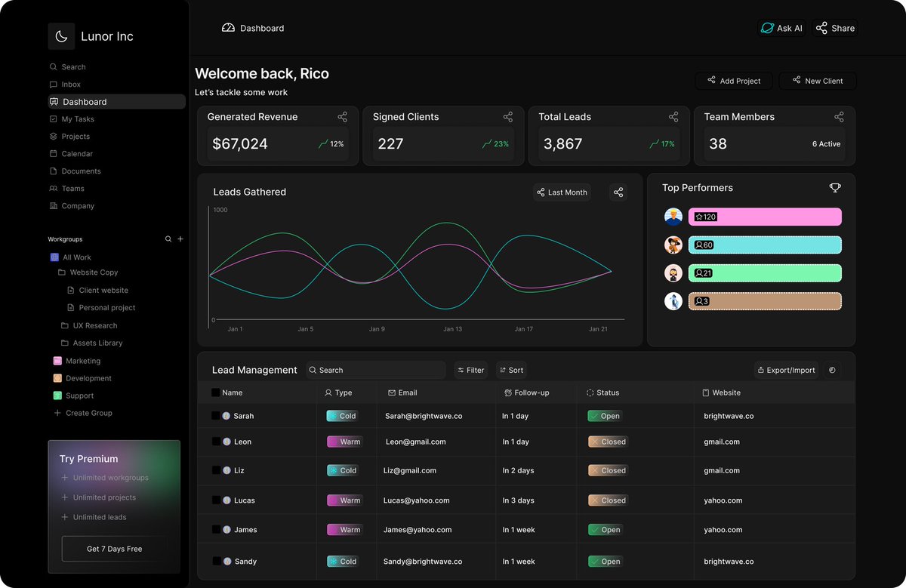Viewport: 906px width, 588px height.
Task: Open Sarah's Cold type dropdown
Action: (343, 416)
